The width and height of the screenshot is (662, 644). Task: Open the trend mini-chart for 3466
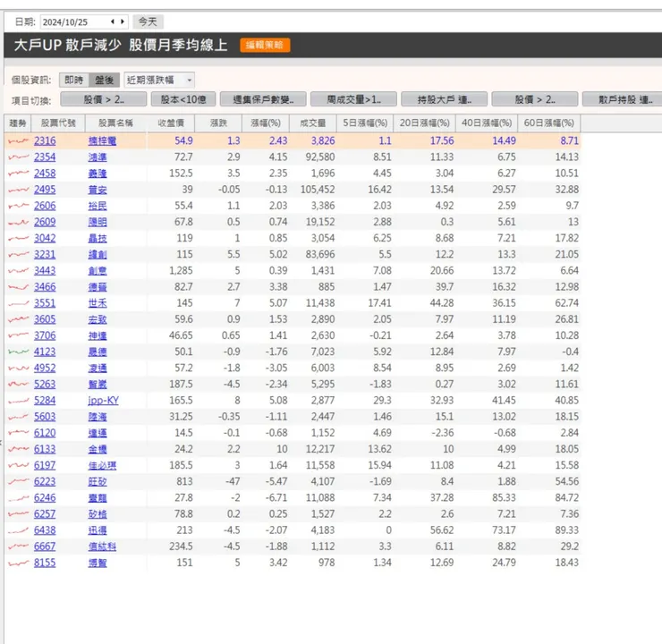pos(19,287)
